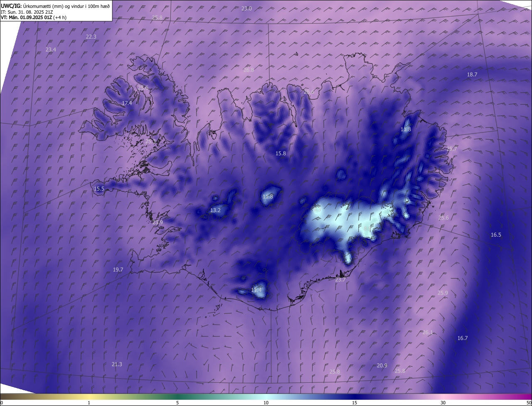
Task: Click the 25.9 value label
Action: click(443, 293)
